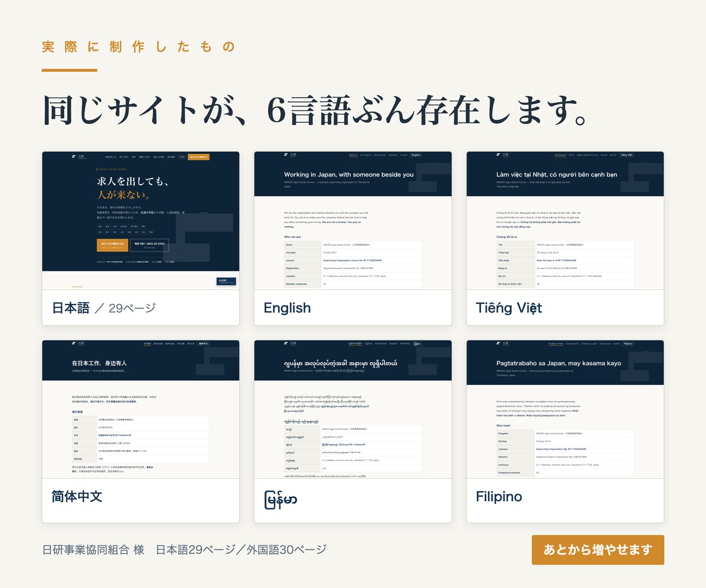
Task: Click the headline 在日本工作，身边有人
Action: [x=99, y=363]
